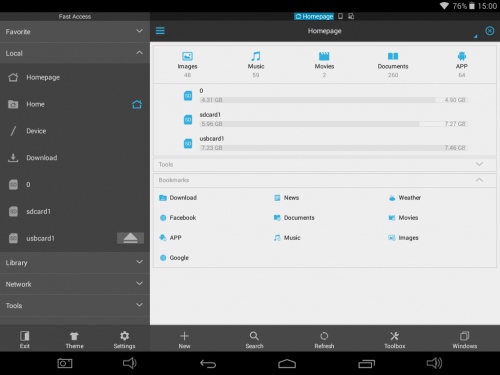The image size is (500, 375).
Task: Open Settings from the bottom bar
Action: [124, 339]
